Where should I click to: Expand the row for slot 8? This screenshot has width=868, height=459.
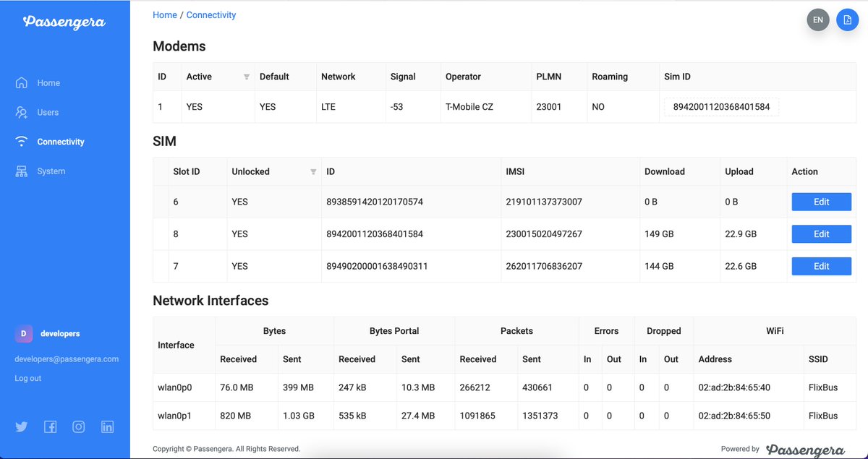161,233
